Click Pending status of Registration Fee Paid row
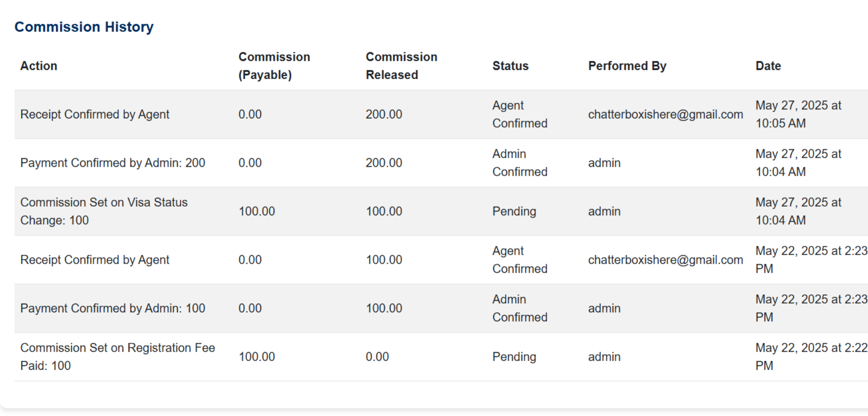The width and height of the screenshot is (868, 416). (514, 357)
